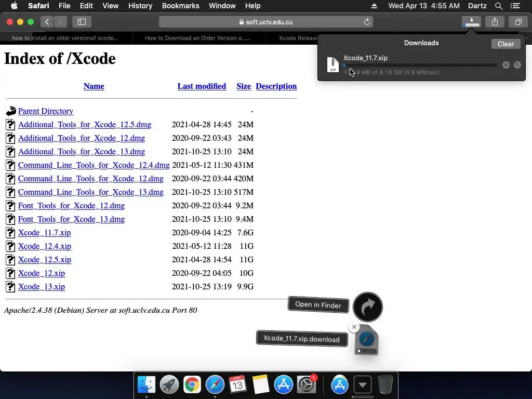Download Font_Tools_for_Xcode_13.dmg
The image size is (532, 399).
point(71,219)
